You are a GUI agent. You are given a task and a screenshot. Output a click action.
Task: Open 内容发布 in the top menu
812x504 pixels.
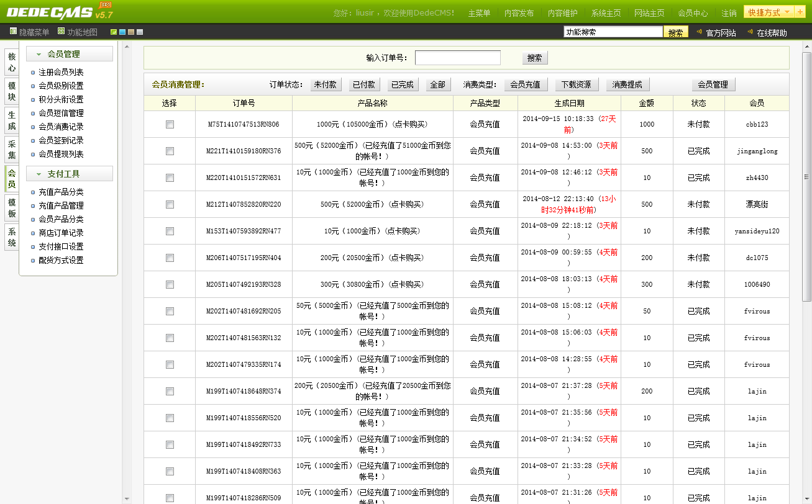519,13
